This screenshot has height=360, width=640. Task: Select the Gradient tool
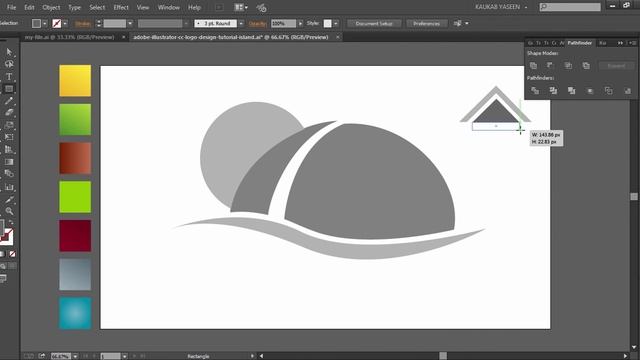pyautogui.click(x=9, y=162)
